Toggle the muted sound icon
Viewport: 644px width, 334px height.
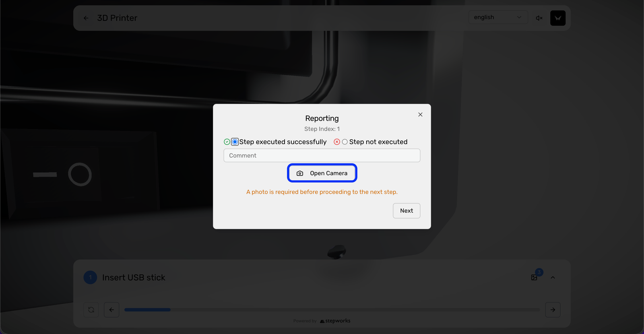(539, 18)
